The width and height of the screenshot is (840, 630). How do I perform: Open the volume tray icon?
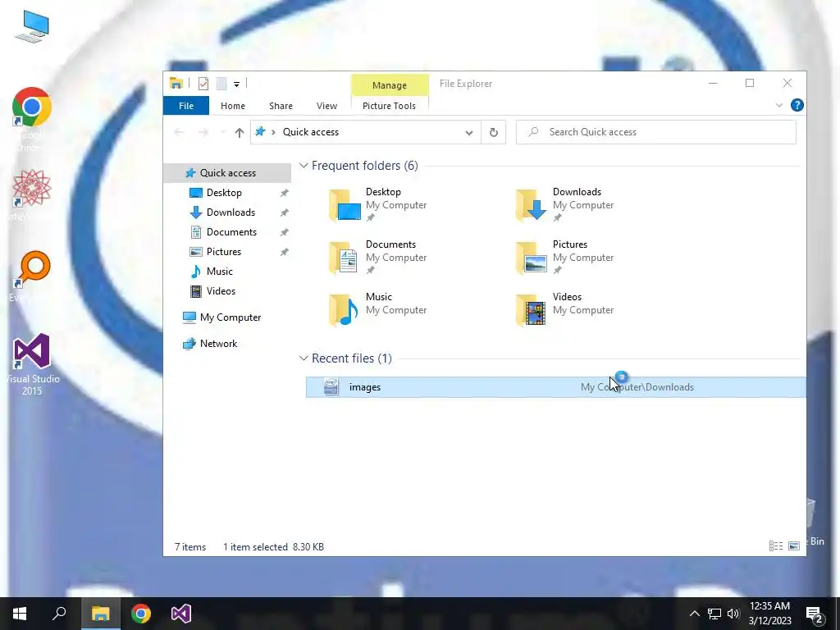tap(733, 614)
